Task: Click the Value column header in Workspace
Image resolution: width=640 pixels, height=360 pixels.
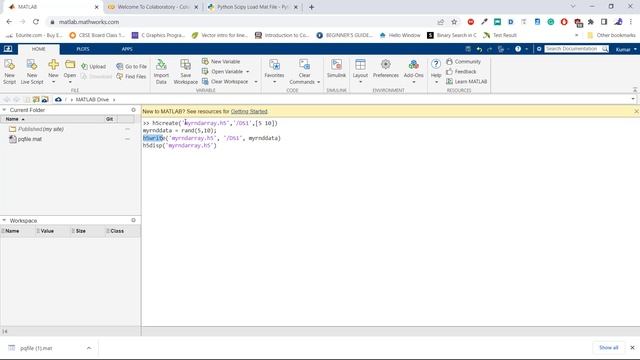Action: [47, 231]
